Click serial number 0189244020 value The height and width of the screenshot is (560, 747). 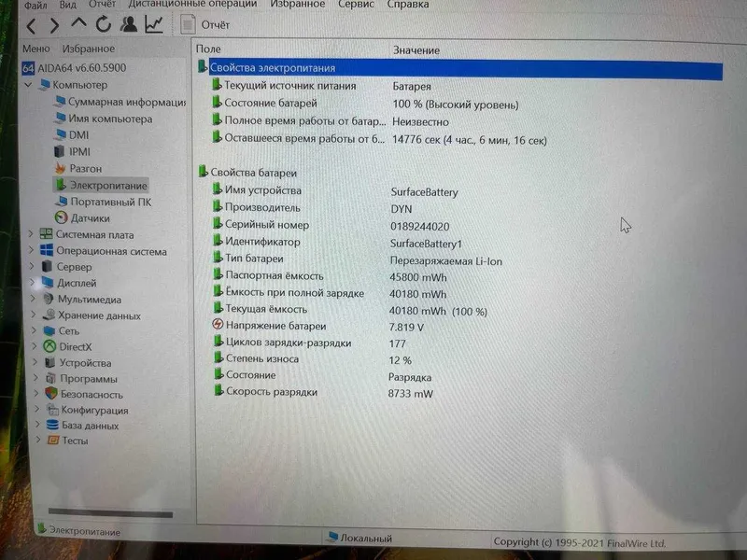coord(419,226)
